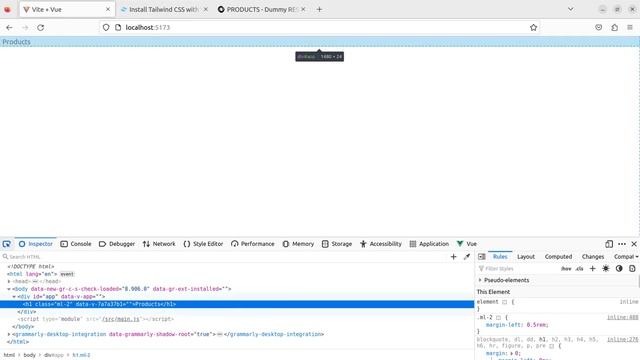Open the Firefox application menu
Screen dimensions: 640x360
click(630, 27)
